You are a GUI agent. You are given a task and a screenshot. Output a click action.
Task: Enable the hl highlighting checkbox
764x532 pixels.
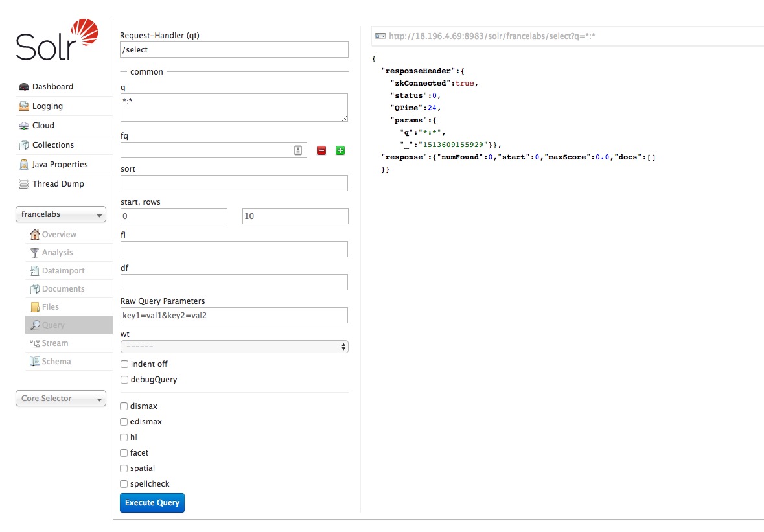click(124, 437)
